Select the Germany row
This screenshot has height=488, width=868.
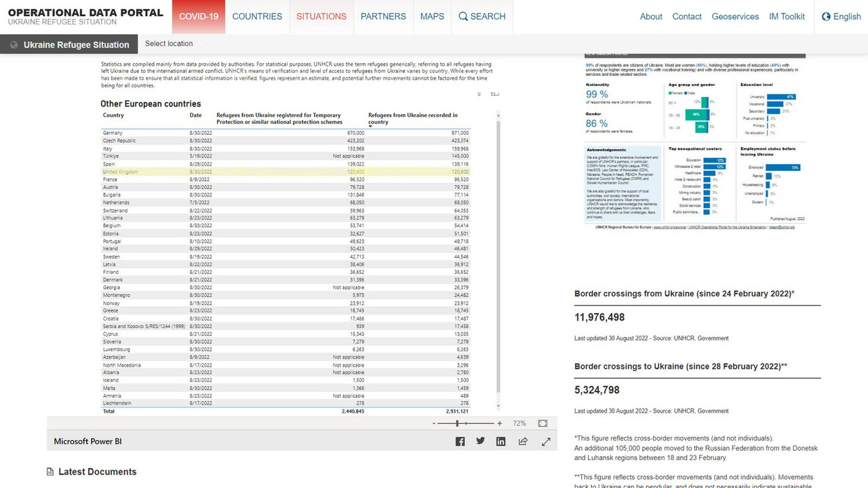285,133
